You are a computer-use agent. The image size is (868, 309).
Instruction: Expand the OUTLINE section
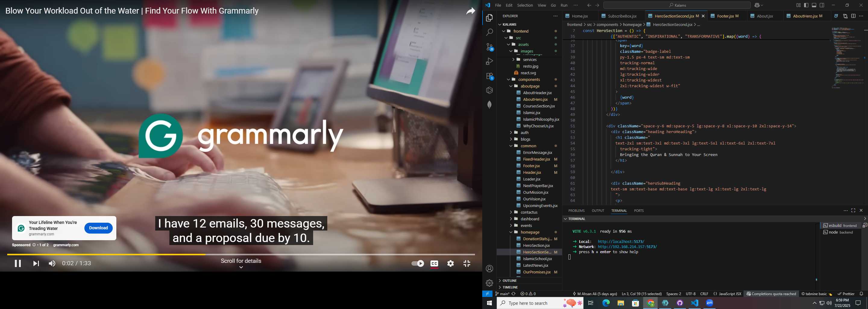tap(529, 281)
